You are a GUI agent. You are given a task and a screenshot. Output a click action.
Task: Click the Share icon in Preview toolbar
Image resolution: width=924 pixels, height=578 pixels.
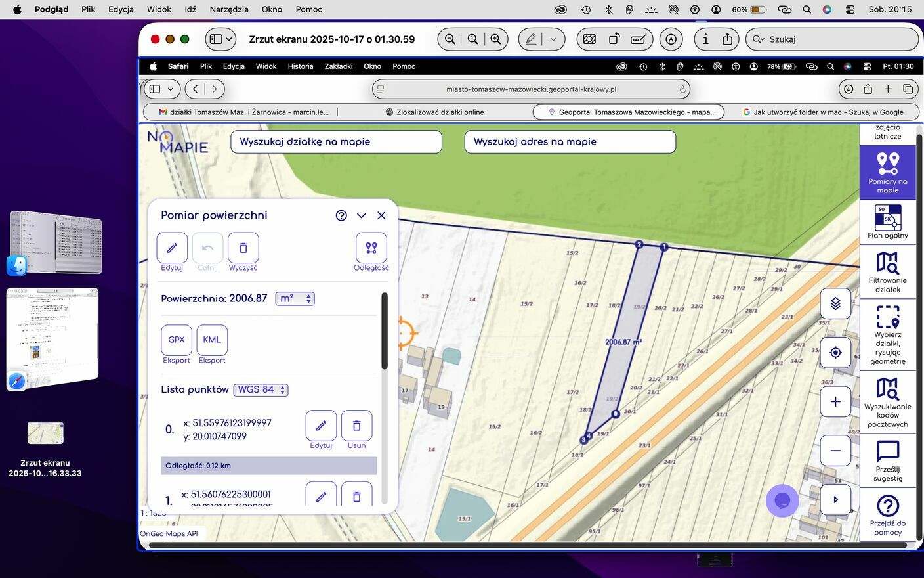[727, 39]
